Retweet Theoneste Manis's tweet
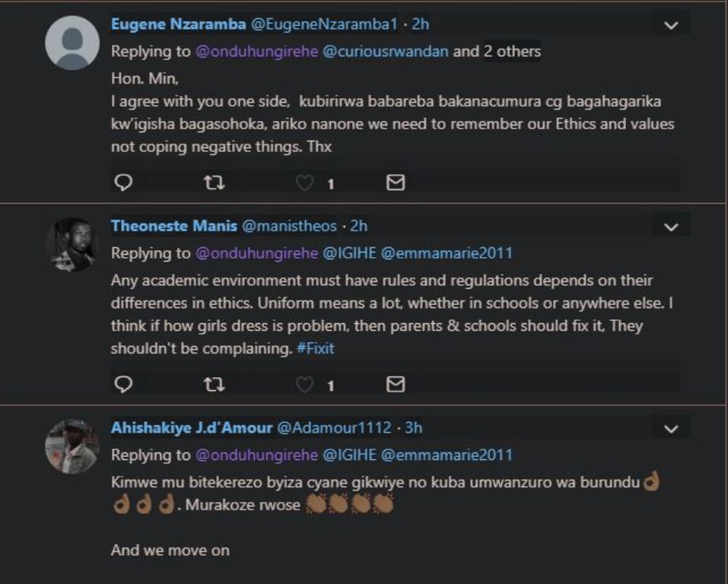 point(215,384)
